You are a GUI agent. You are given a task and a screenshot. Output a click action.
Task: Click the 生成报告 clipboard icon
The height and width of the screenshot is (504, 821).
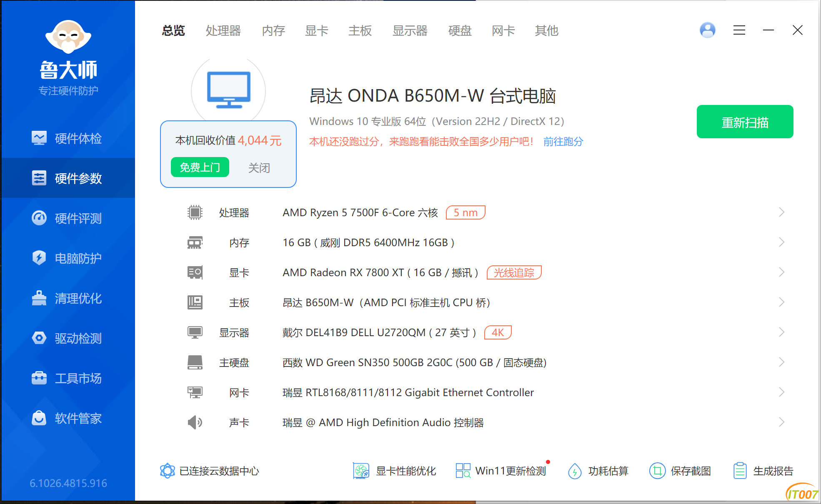click(740, 471)
